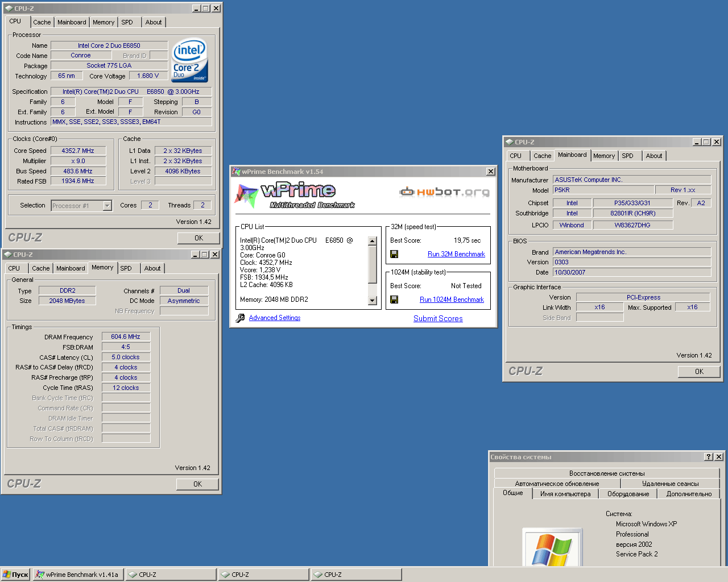
Task: Click the Start button flag icon
Action: [x=7, y=575]
